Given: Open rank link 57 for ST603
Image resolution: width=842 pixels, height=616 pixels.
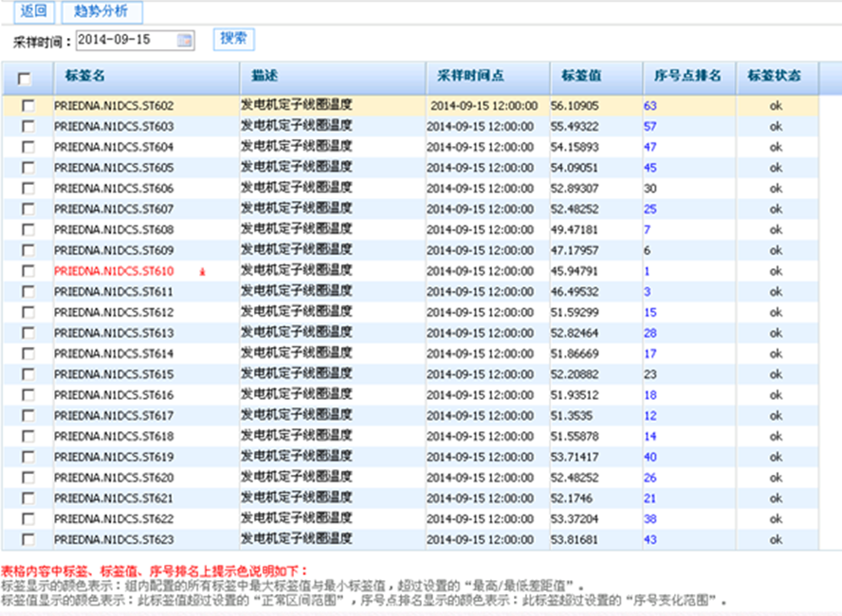Looking at the screenshot, I should (650, 127).
